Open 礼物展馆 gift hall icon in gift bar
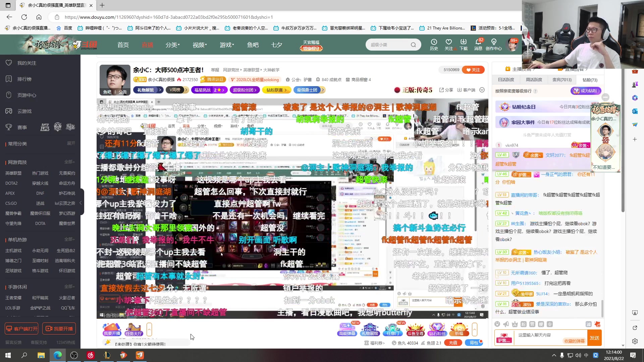The image size is (644, 362). (x=370, y=329)
